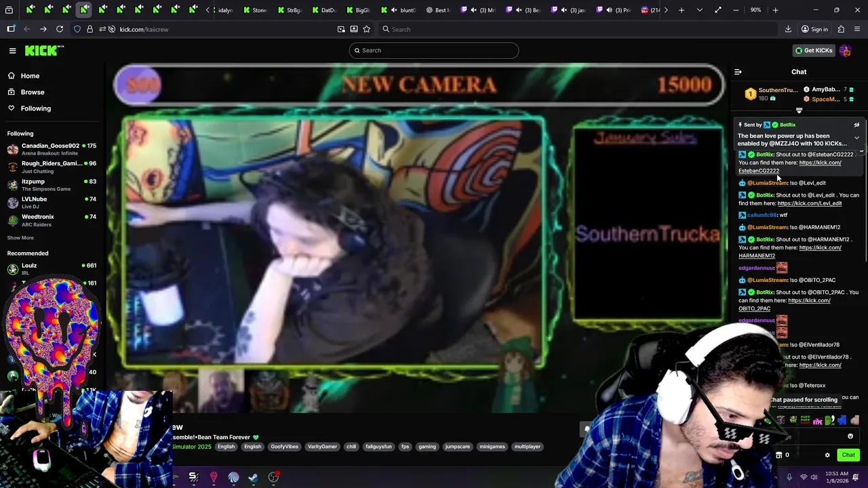Open Weedtronix channel

(x=51, y=220)
